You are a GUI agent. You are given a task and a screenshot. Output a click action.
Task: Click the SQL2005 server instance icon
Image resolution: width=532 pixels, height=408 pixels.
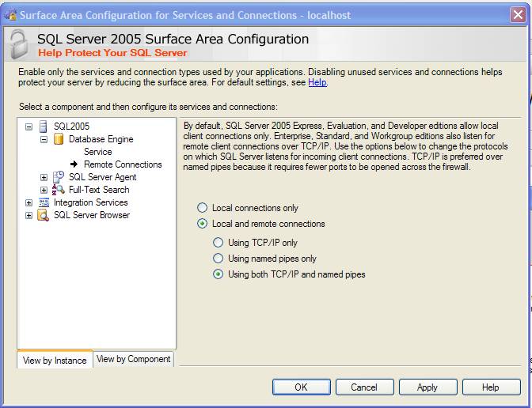point(43,127)
